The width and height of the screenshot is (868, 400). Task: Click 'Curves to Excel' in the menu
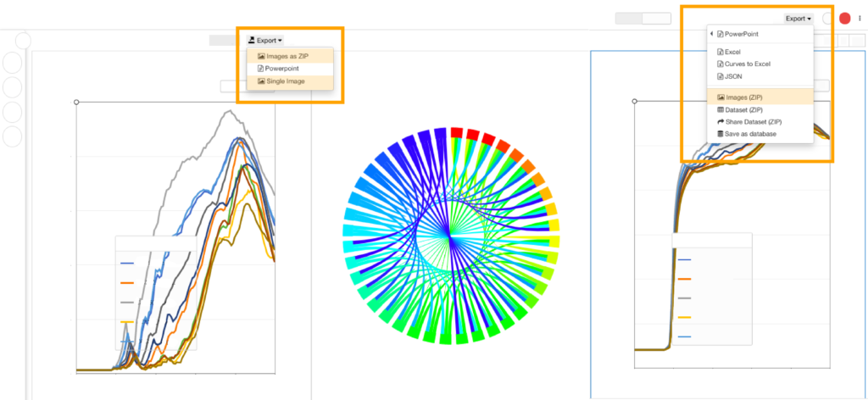tap(760, 64)
